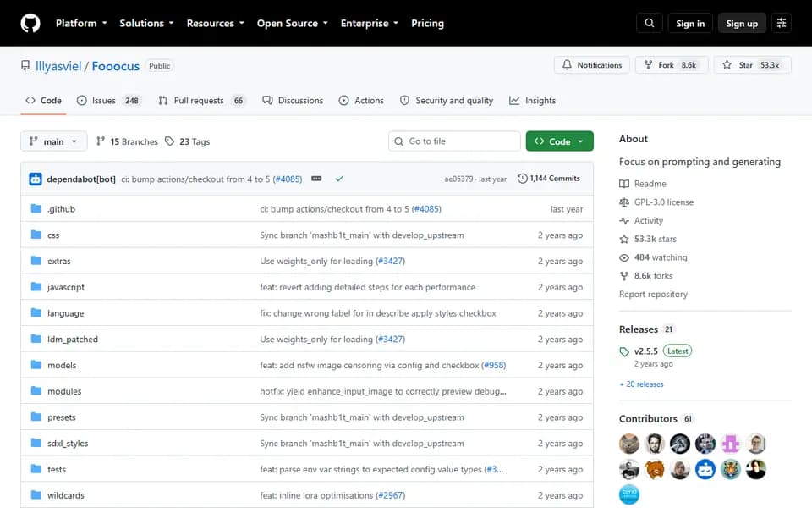Viewport: 812px width, 508px height.
Task: Click the Sign up button
Action: pos(742,24)
